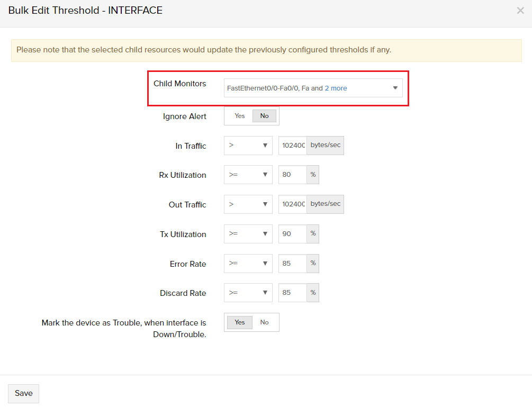The image size is (532, 407).
Task: Edit the Tx Utilization percentage field
Action: click(293, 234)
